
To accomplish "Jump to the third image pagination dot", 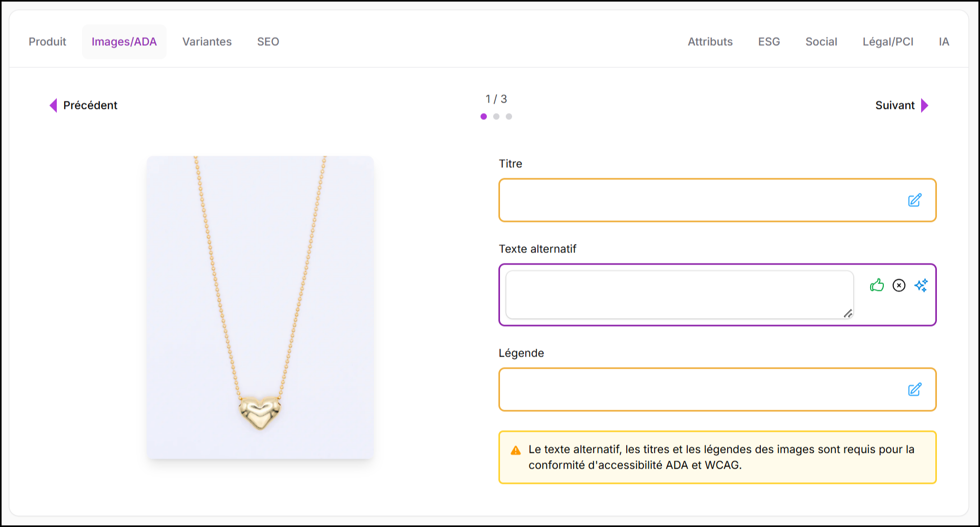I will [x=509, y=117].
